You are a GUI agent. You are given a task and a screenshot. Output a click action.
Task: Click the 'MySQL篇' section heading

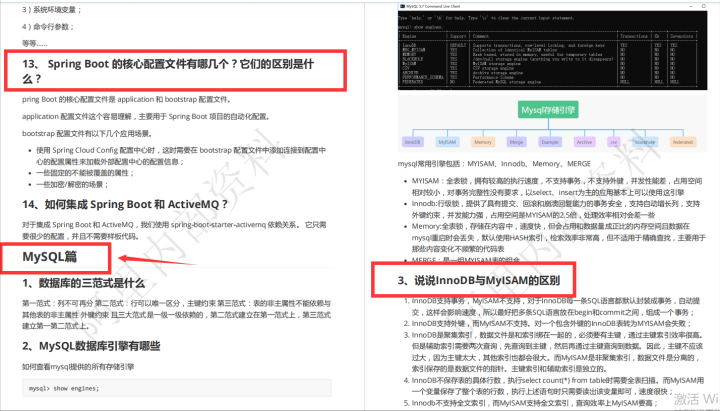tap(50, 256)
